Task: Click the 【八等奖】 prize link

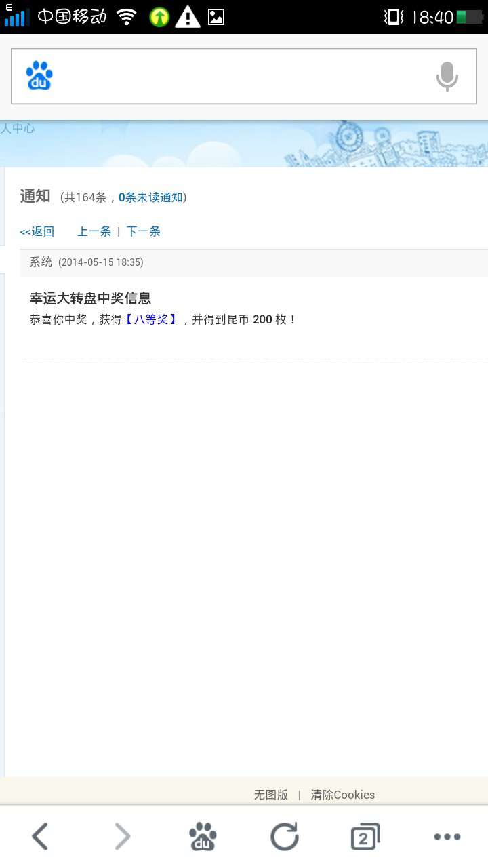Action: (151, 319)
